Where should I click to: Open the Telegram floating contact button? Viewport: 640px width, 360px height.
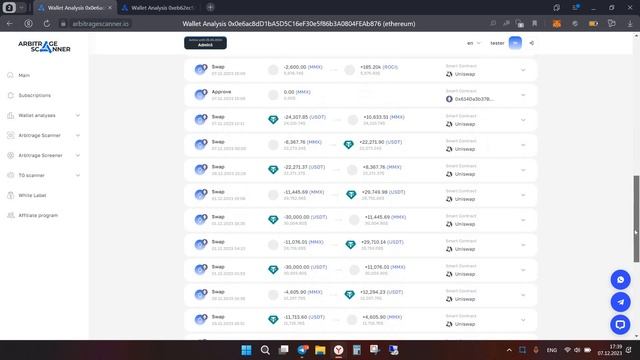click(x=620, y=302)
